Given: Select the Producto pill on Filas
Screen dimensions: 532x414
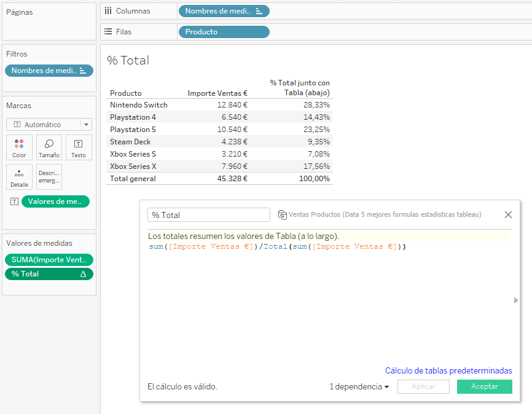Looking at the screenshot, I should click(224, 32).
